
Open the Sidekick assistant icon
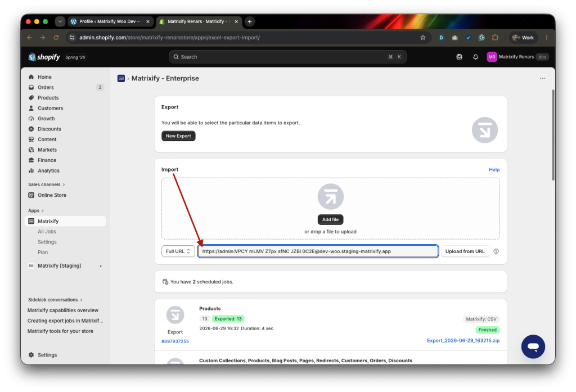tap(459, 57)
